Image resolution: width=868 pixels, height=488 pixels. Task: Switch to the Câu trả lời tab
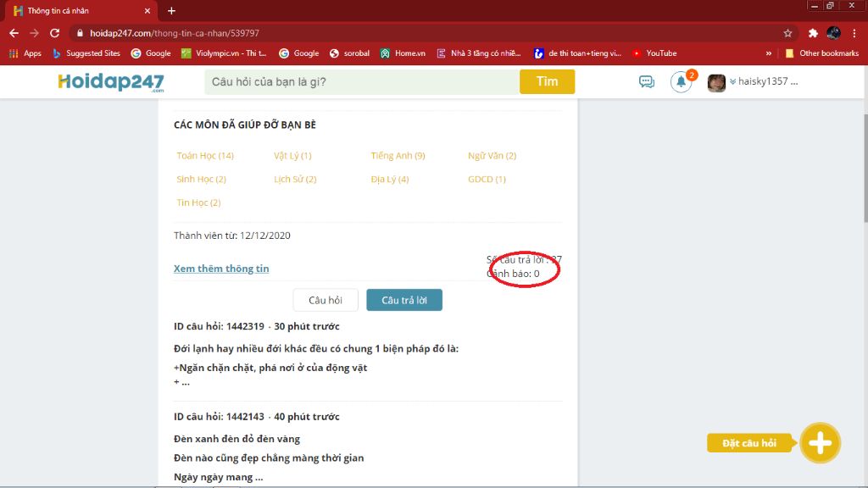404,300
